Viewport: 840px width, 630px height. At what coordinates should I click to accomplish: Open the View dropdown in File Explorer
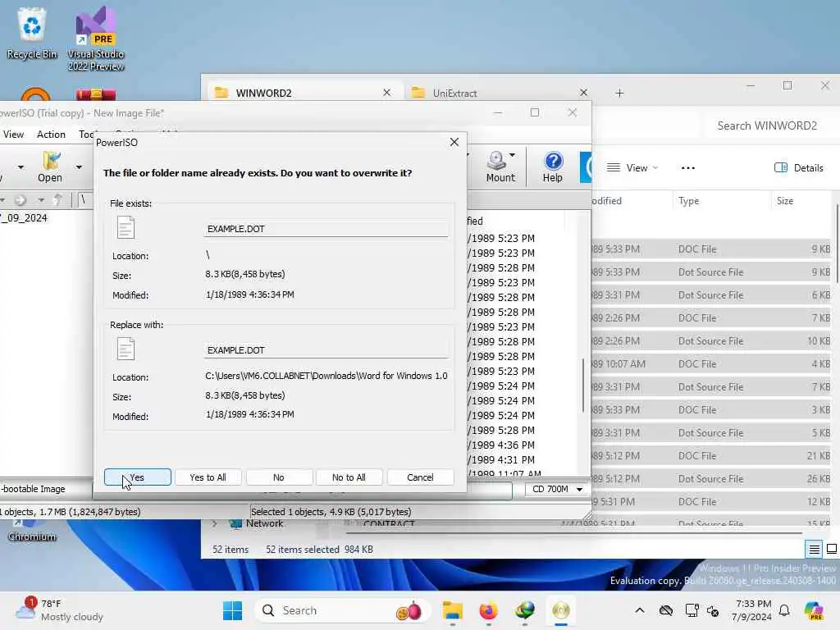(632, 167)
